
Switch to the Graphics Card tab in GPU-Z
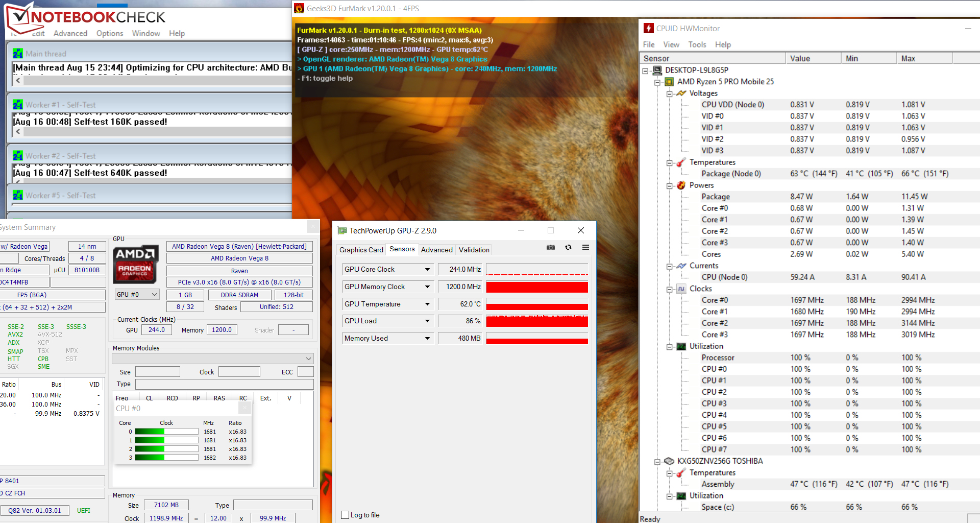(x=361, y=250)
